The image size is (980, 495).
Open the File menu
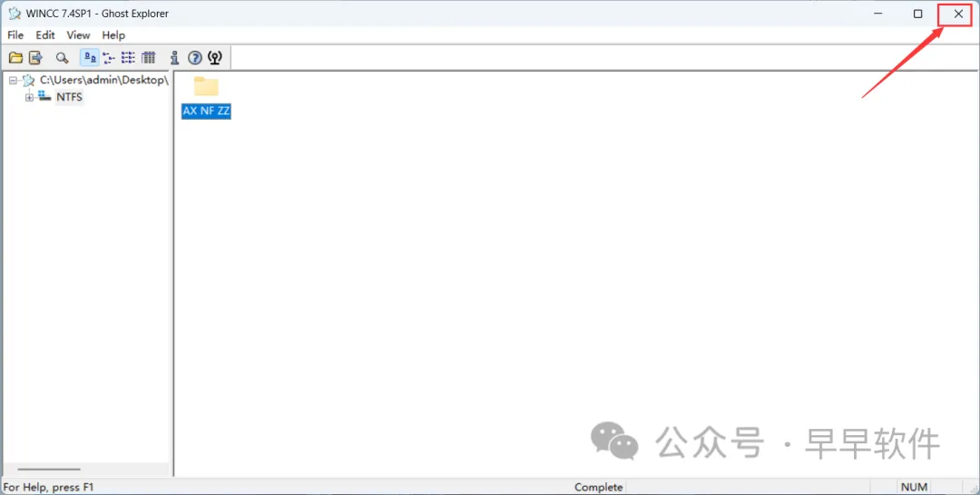pos(15,35)
